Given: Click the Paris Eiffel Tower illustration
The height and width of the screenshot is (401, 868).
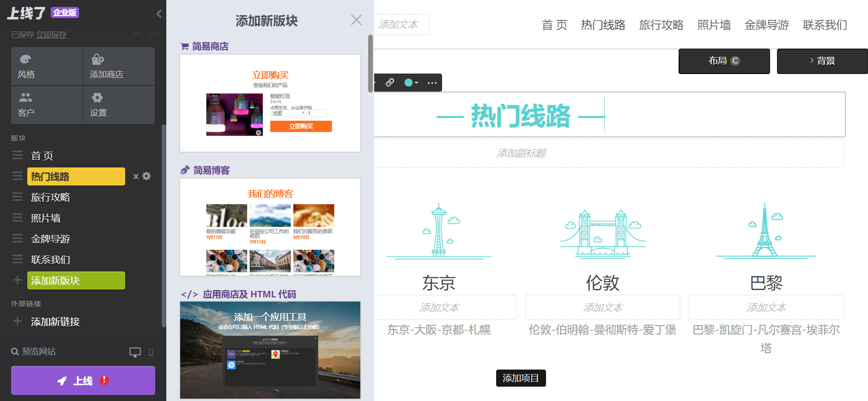Looking at the screenshot, I should click(766, 230).
